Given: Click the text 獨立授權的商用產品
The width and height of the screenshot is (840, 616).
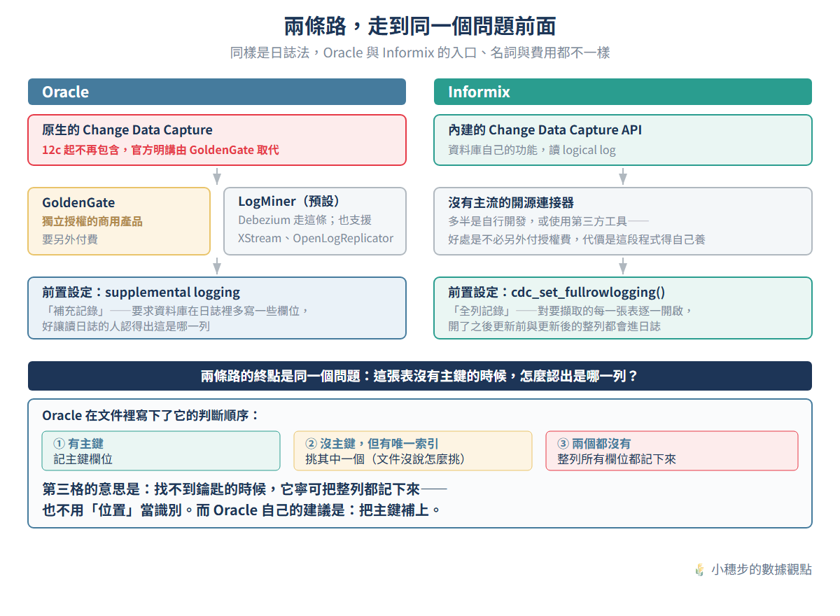Looking at the screenshot, I should pyautogui.click(x=92, y=221).
